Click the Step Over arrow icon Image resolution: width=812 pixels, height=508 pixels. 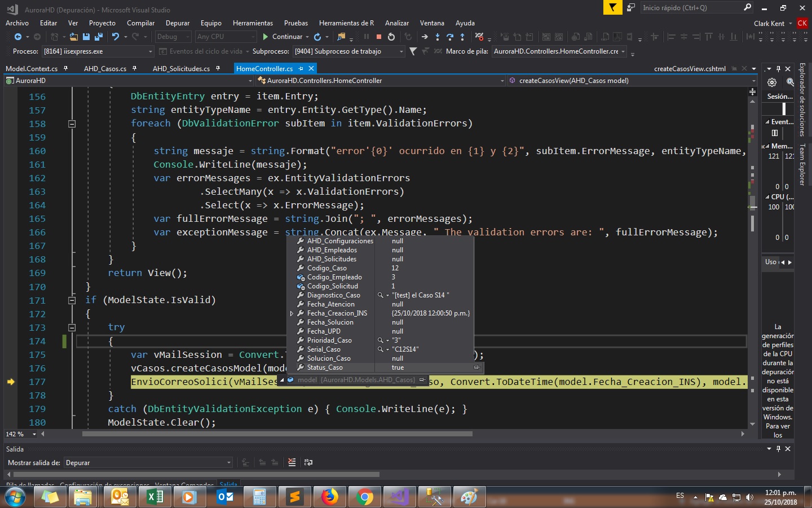click(450, 37)
